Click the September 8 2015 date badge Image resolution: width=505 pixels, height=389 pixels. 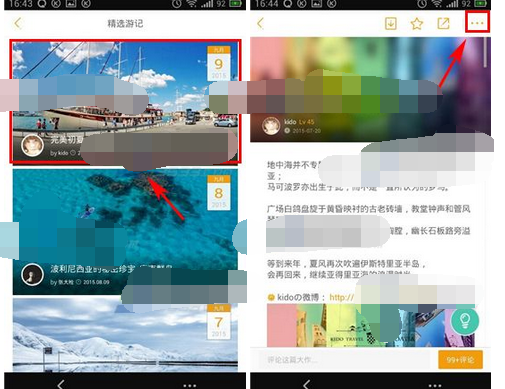tap(219, 193)
